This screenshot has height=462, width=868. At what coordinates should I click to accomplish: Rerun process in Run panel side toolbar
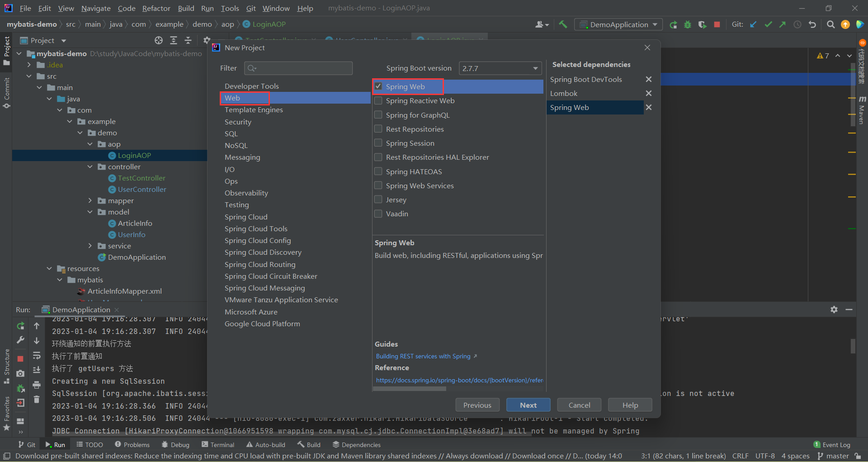click(x=21, y=326)
